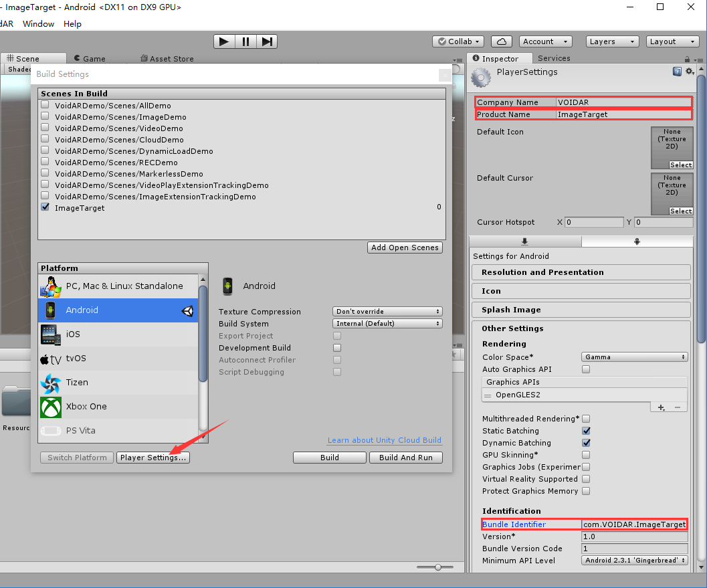707x588 pixels.
Task: Open the PlayerSettings help book icon
Action: 677,72
